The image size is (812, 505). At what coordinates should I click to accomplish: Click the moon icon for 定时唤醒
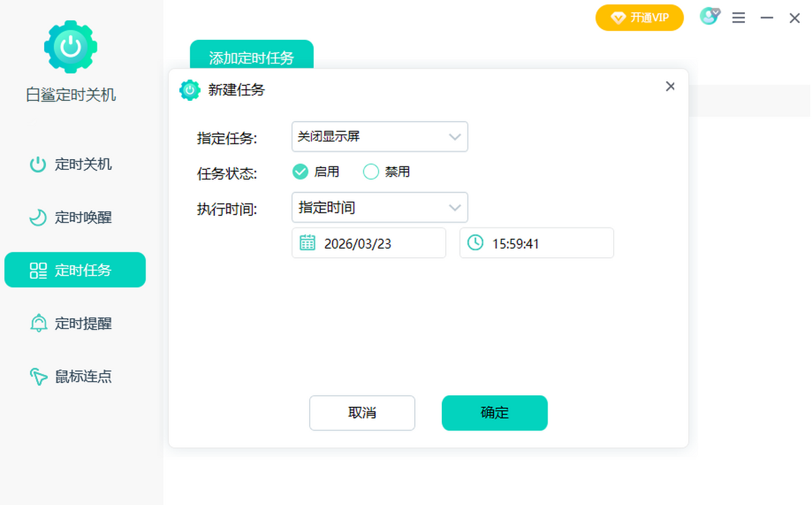click(38, 217)
